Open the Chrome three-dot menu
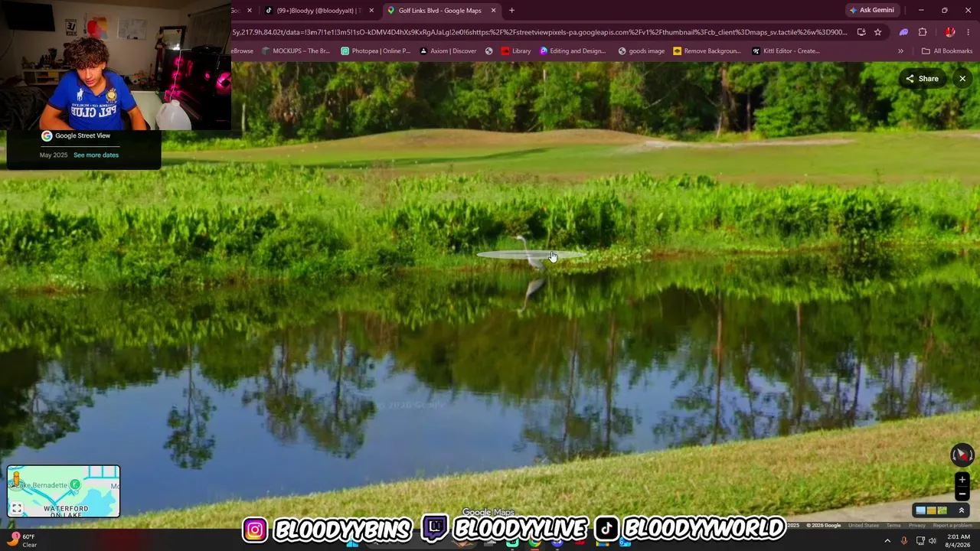This screenshot has height=551, width=980. tap(969, 32)
